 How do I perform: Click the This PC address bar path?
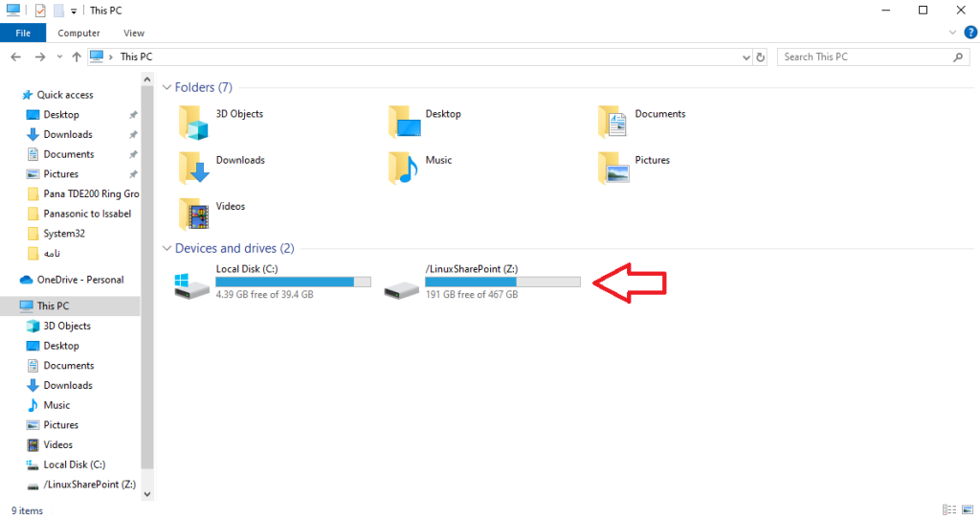(x=136, y=57)
